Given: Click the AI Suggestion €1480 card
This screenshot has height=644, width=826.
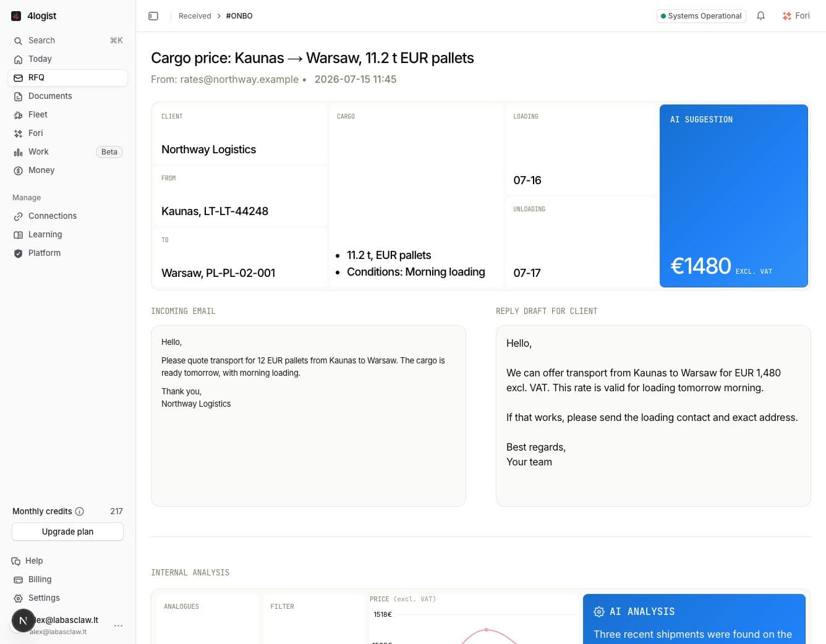Looking at the screenshot, I should (x=734, y=196).
